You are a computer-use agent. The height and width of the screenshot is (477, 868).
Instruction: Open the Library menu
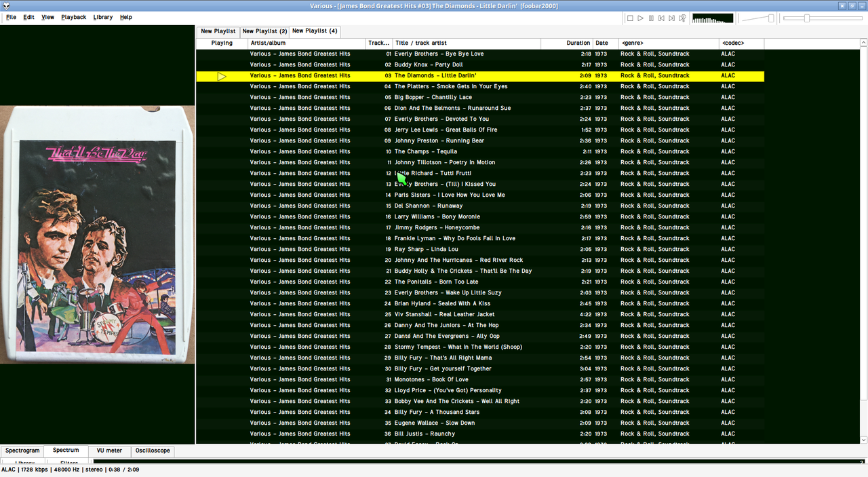103,17
